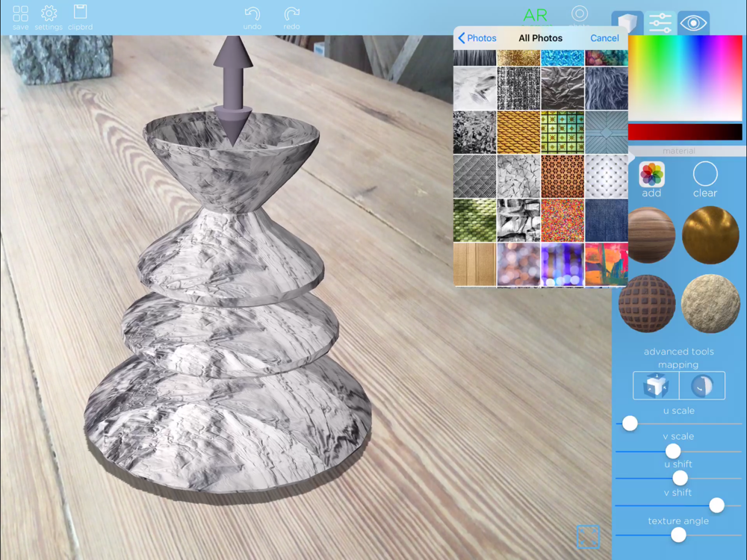Choose the green tile pattern photo
Viewport: 747px width, 560px height.
click(x=562, y=132)
